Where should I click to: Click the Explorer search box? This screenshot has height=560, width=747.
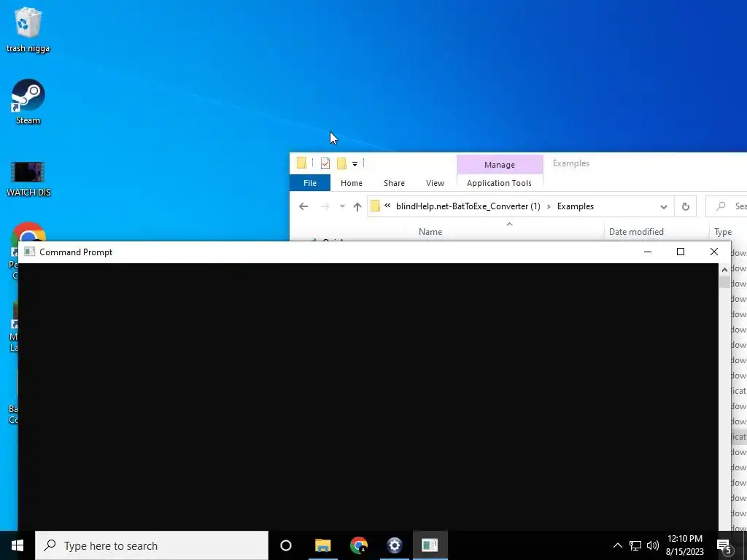(726, 206)
